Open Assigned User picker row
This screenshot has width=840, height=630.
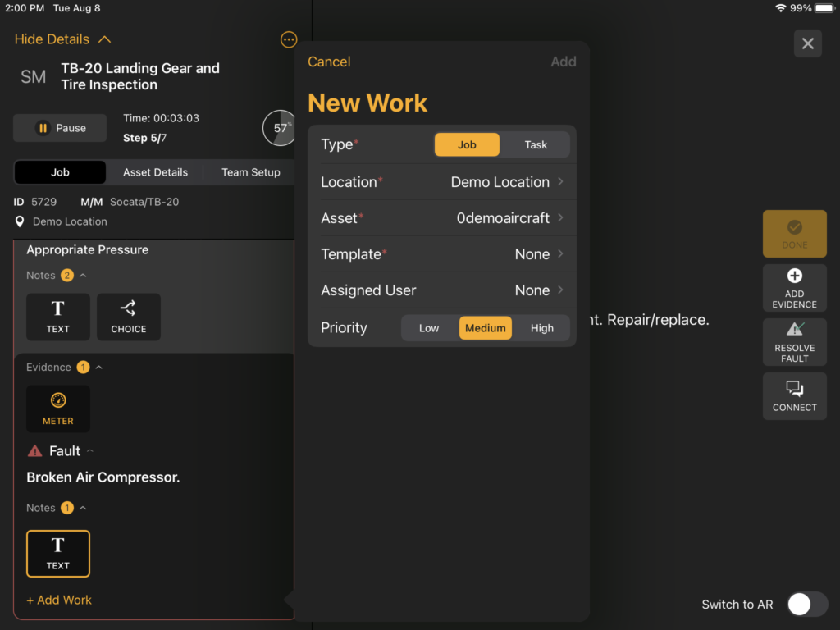click(x=442, y=290)
